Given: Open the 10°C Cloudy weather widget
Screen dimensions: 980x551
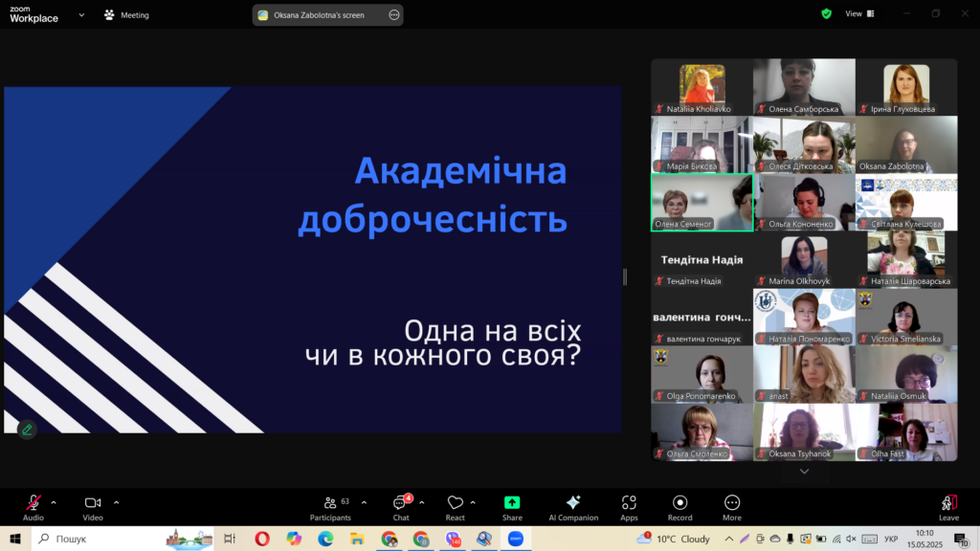Looking at the screenshot, I should (x=673, y=539).
